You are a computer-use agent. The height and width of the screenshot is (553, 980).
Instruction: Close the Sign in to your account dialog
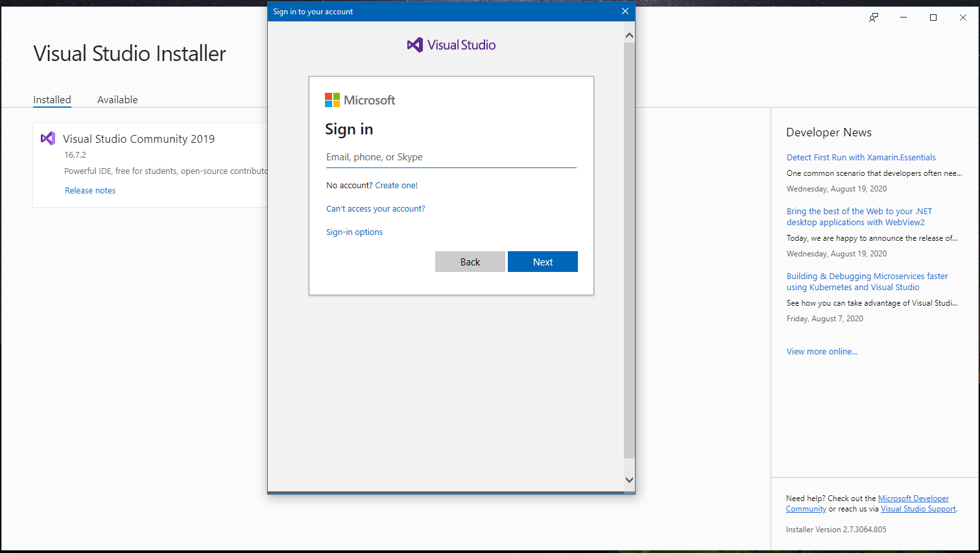pos(625,11)
